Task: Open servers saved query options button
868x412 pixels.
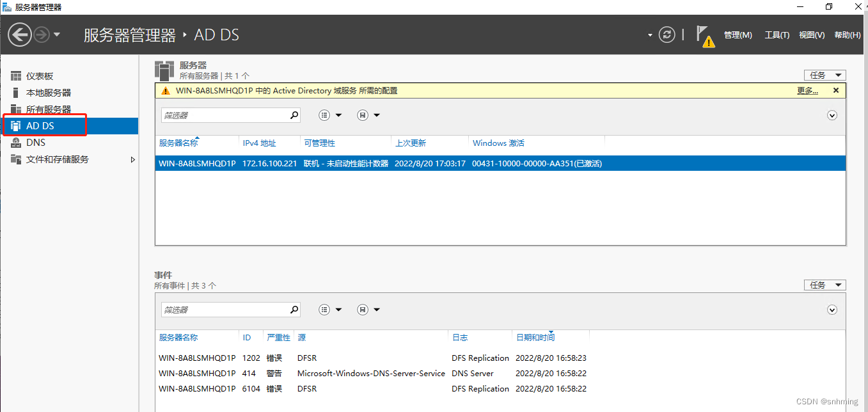Action: [x=368, y=115]
